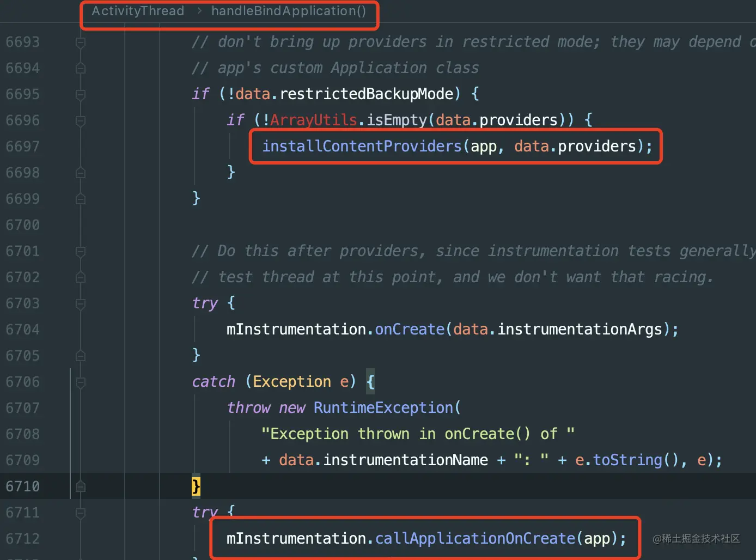The height and width of the screenshot is (560, 756).
Task: Click the isEmpty method name
Action: tap(397, 120)
